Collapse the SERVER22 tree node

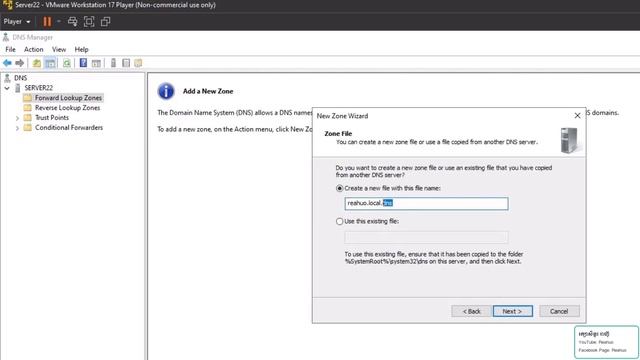(x=7, y=88)
